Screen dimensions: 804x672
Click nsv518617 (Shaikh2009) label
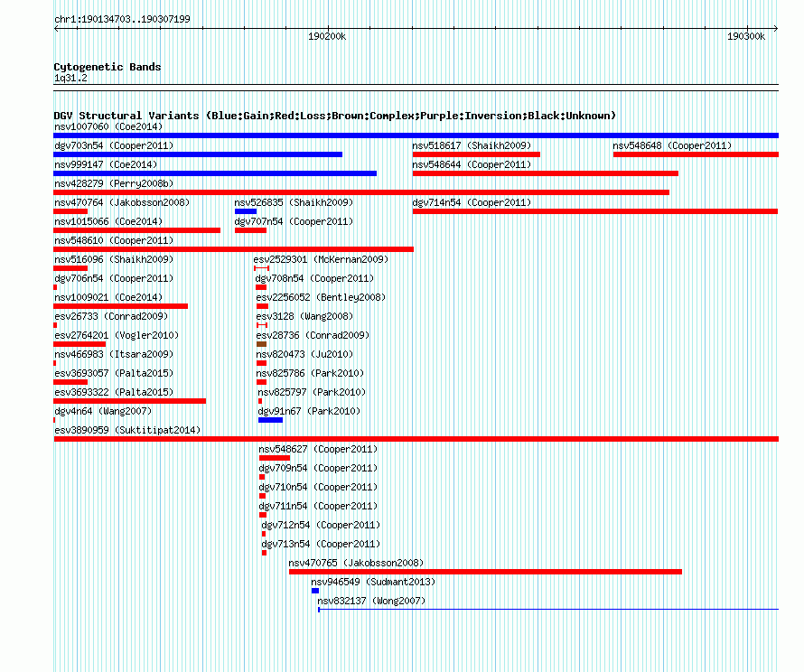coord(472,145)
